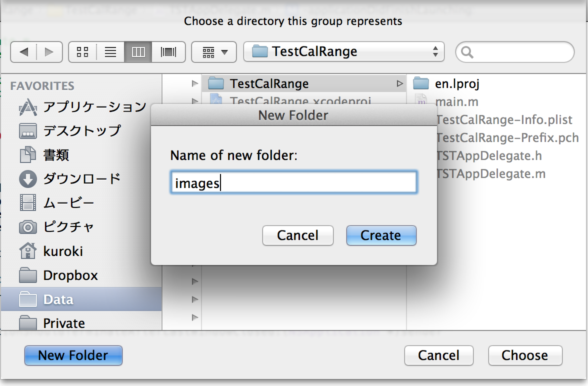
Task: Select Data folder in sidebar
Action: [82, 299]
